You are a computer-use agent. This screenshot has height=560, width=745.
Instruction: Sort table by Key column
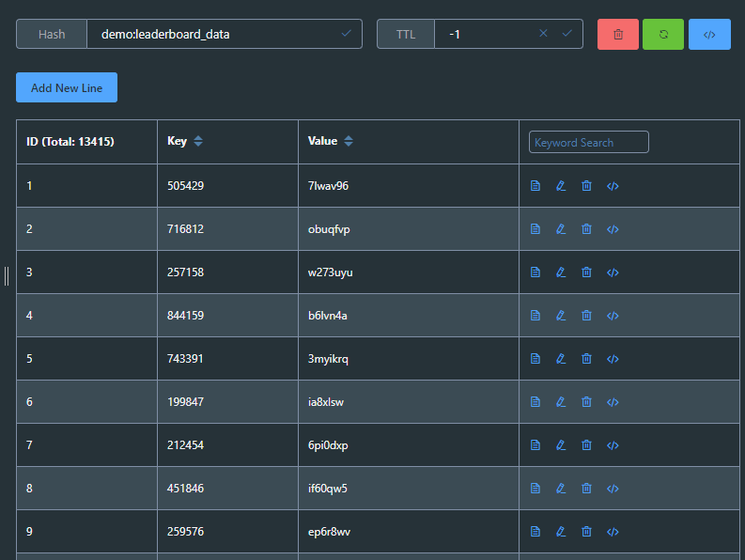(x=198, y=141)
